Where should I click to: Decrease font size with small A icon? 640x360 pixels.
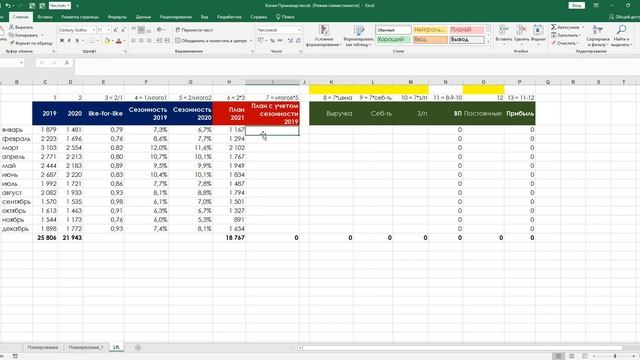122,30
